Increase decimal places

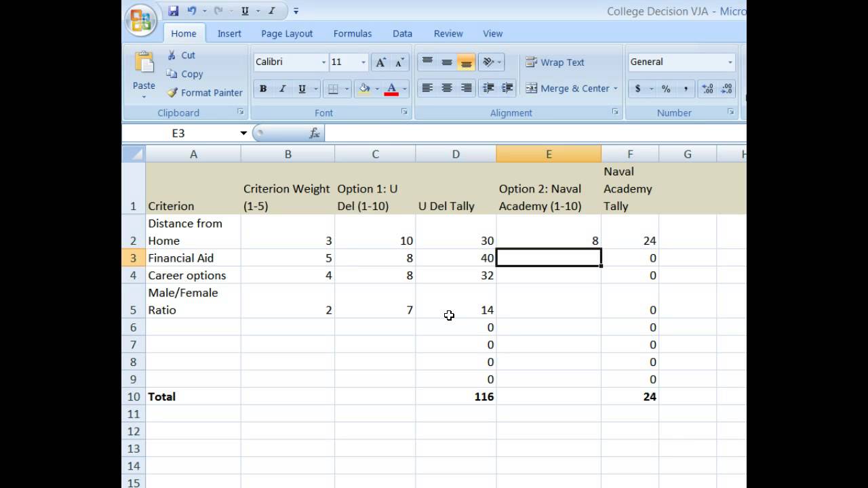pos(707,89)
